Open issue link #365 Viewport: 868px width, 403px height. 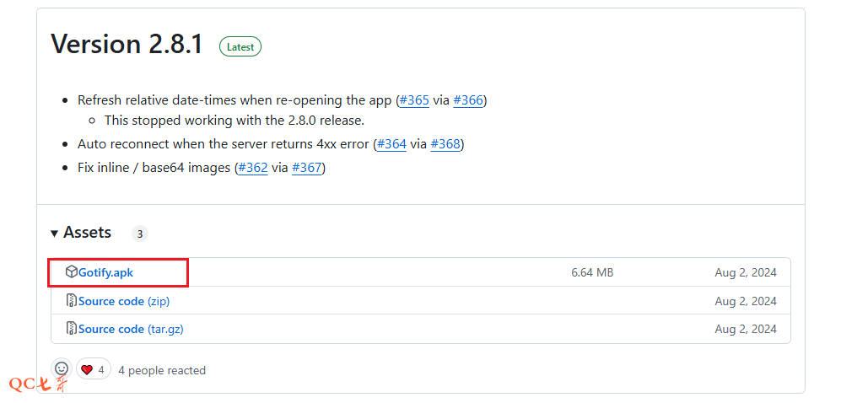pos(414,100)
